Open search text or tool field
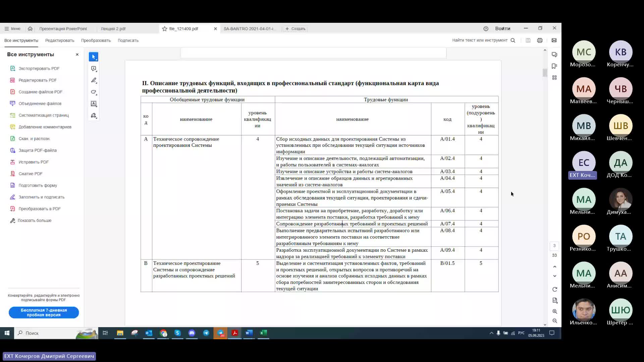 (x=483, y=40)
